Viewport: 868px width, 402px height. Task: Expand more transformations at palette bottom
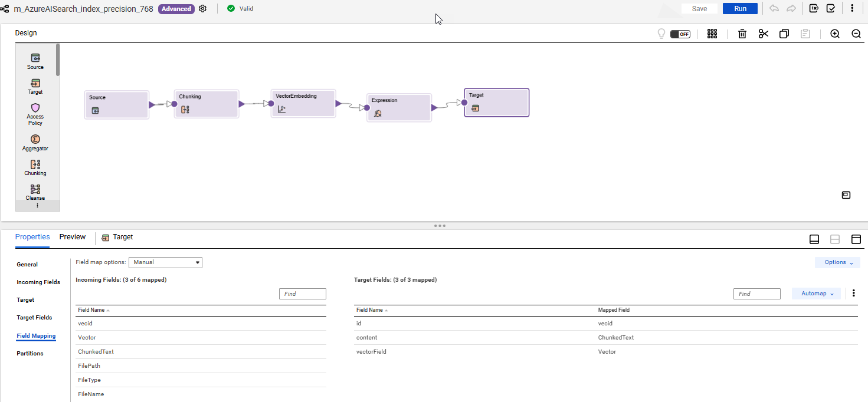coord(38,206)
